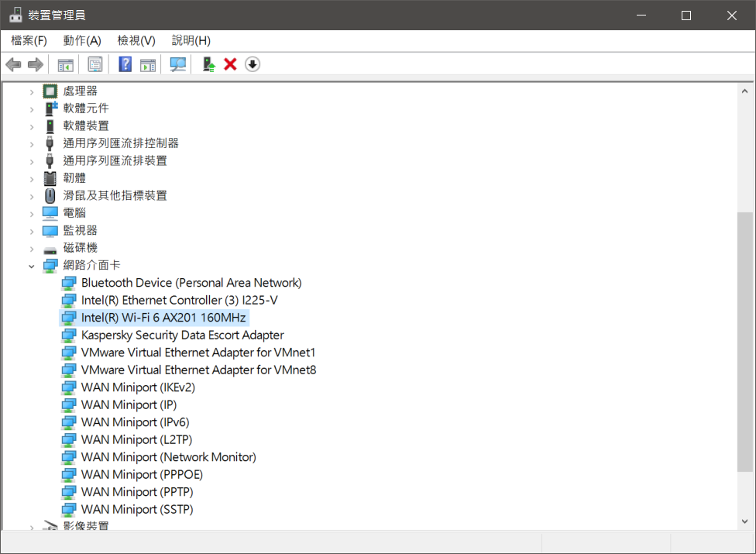Scan for hardware changes monitor icon
756x554 pixels.
[x=178, y=64]
